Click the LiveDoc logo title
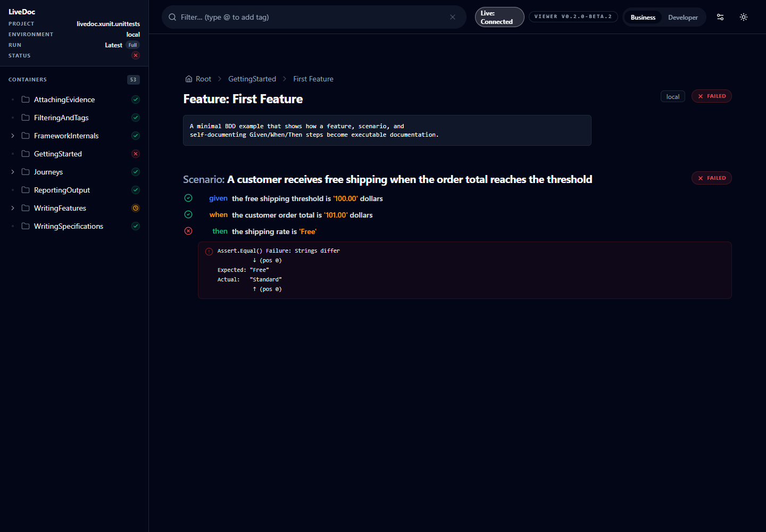 click(22, 12)
